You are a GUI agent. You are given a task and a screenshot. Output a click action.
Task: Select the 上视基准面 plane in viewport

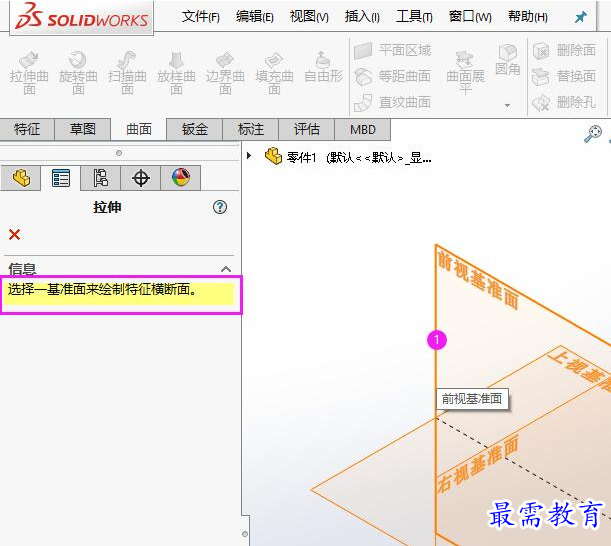tap(579, 369)
